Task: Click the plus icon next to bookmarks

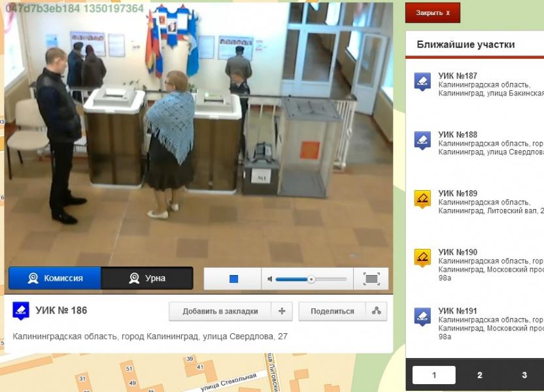Action: [282, 311]
